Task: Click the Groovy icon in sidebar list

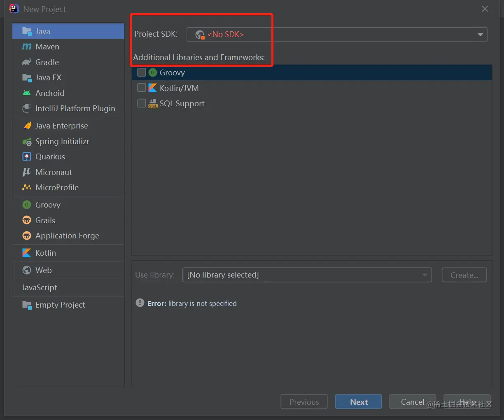Action: point(27,205)
